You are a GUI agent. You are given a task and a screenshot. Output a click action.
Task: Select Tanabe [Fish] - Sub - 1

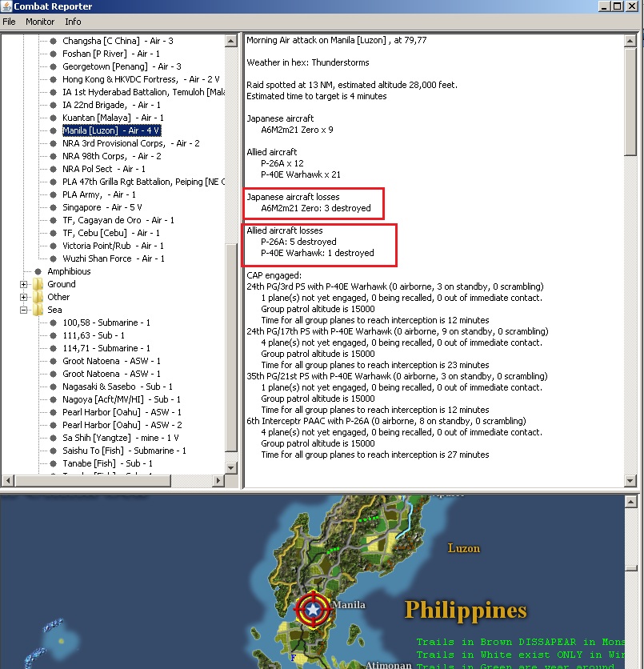[107, 463]
